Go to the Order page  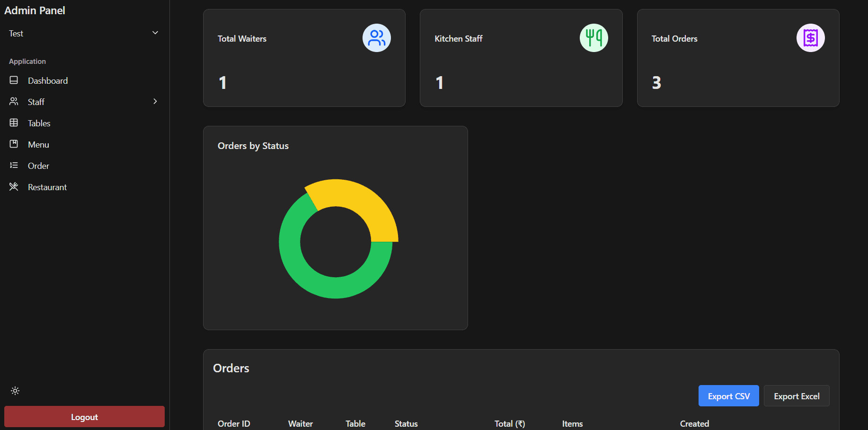pos(84,166)
